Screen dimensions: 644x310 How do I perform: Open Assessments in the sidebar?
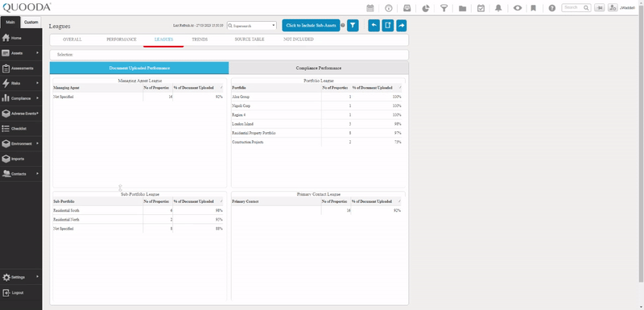(x=21, y=68)
